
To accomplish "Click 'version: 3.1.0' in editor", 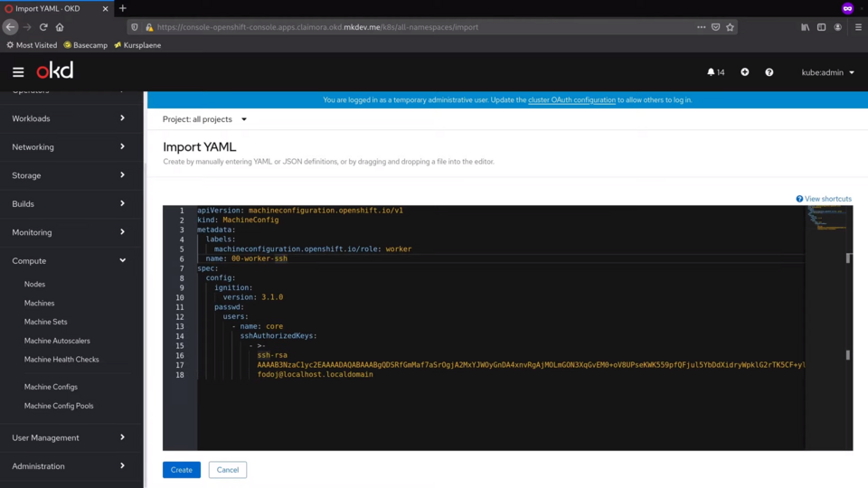I will (x=253, y=297).
